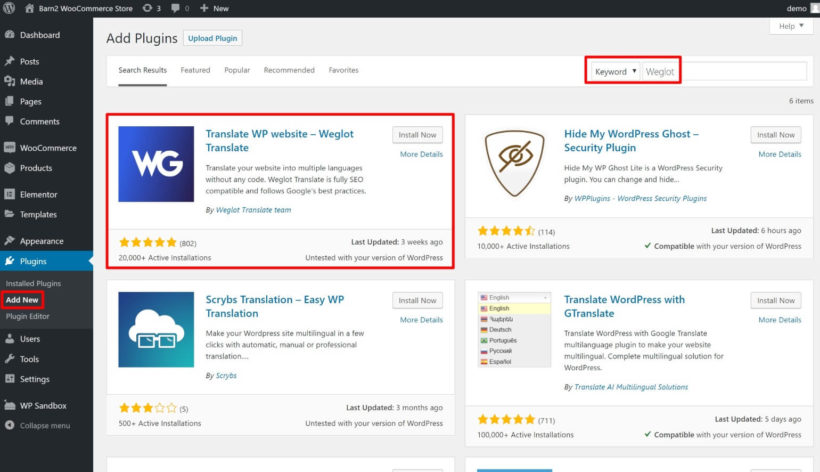
Task: Expand the Help dropdown tab
Action: coord(791,26)
